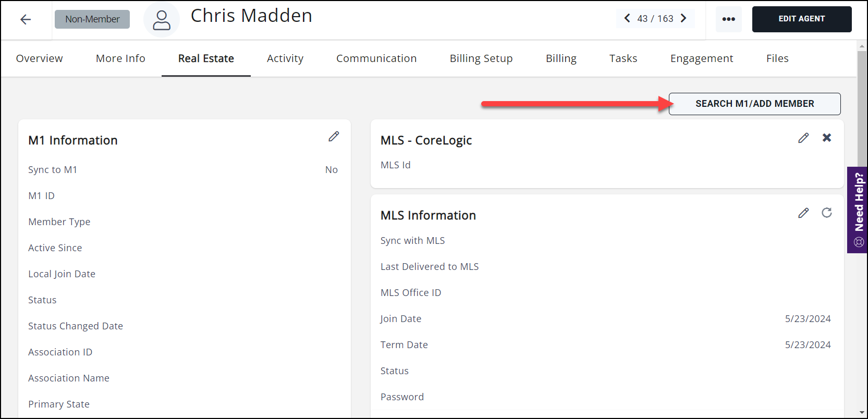
Task: Go to next agent record chevron
Action: tap(683, 18)
